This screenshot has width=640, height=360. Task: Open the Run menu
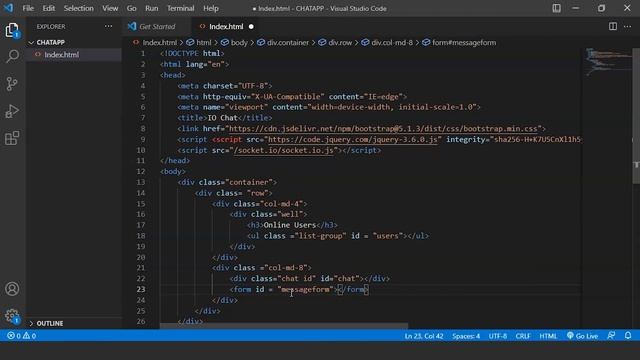coord(151,8)
